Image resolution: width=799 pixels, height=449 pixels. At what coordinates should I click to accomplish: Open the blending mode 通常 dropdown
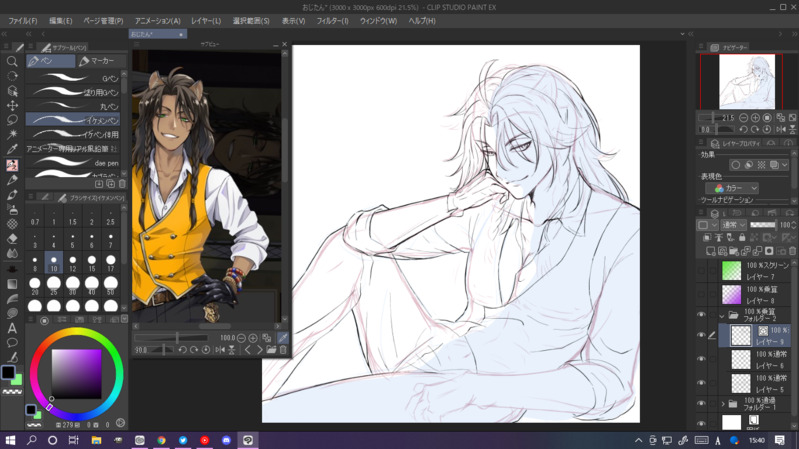[x=734, y=225]
